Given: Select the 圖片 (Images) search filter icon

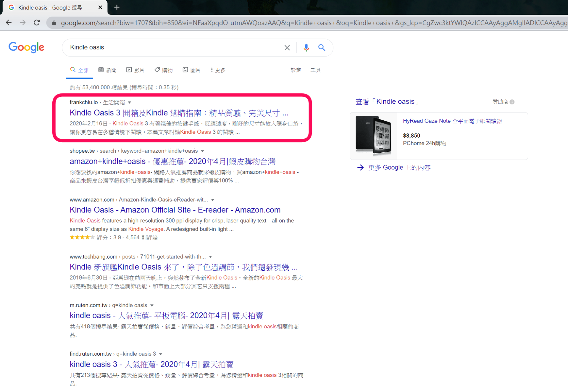Looking at the screenshot, I should pyautogui.click(x=186, y=70).
